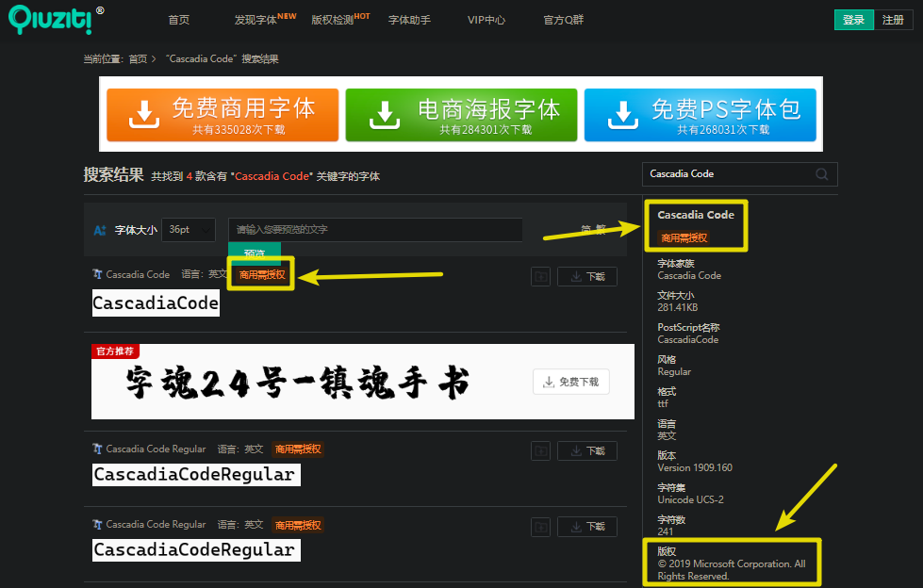This screenshot has width=923, height=588.
Task: Click the preview text input field
Action: (x=375, y=229)
